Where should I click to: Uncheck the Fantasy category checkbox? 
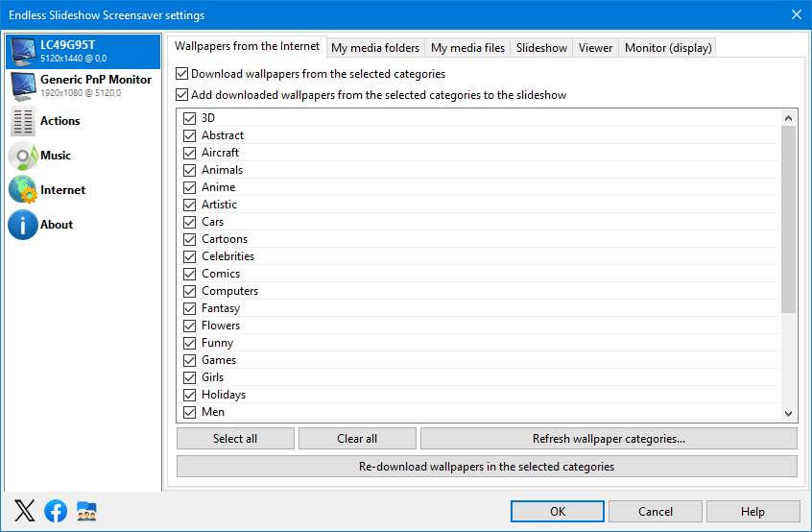(189, 308)
